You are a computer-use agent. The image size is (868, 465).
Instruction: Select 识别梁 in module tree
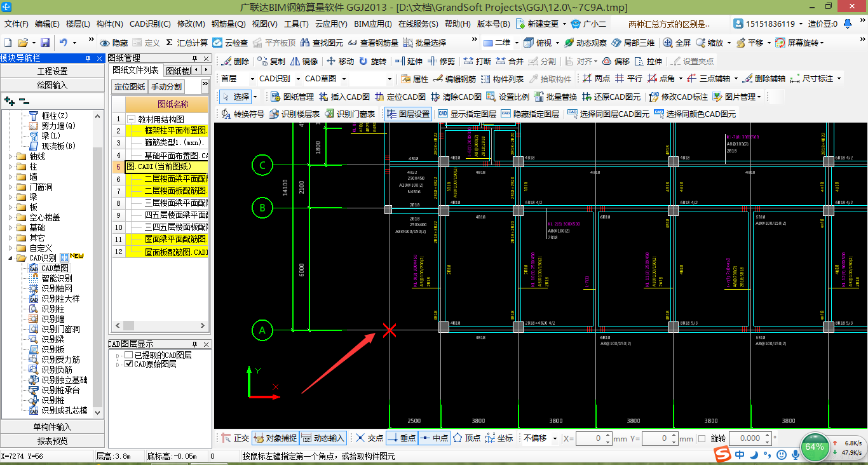53,339
